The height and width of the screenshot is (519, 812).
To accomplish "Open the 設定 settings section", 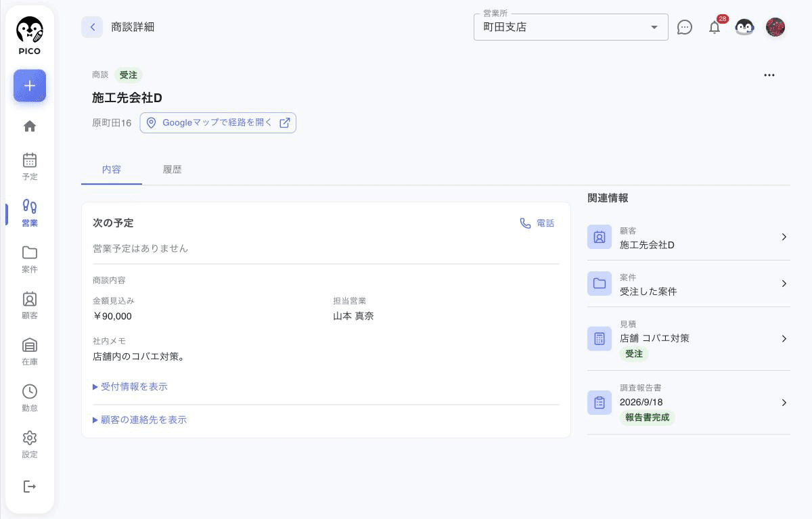I will click(x=30, y=444).
